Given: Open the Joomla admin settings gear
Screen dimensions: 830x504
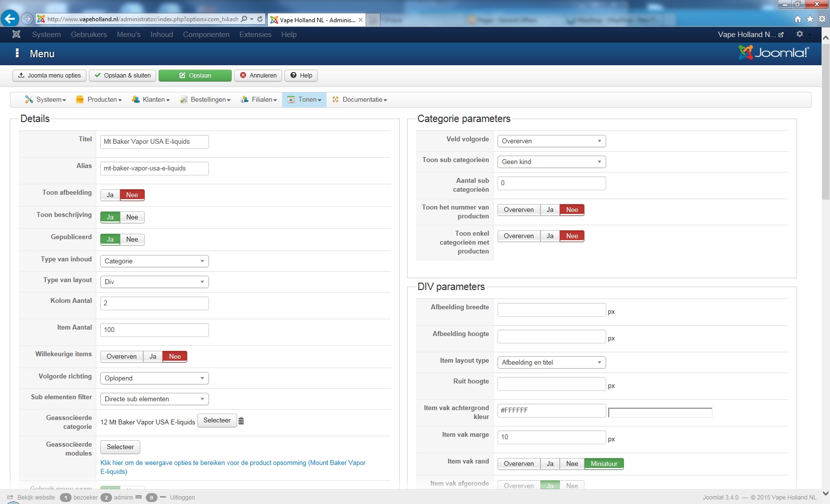Looking at the screenshot, I should click(799, 34).
